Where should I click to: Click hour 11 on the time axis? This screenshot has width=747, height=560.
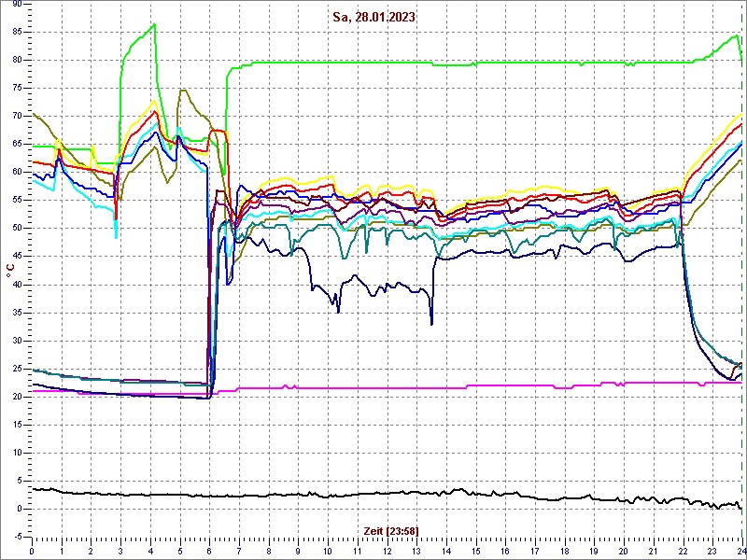pos(358,549)
